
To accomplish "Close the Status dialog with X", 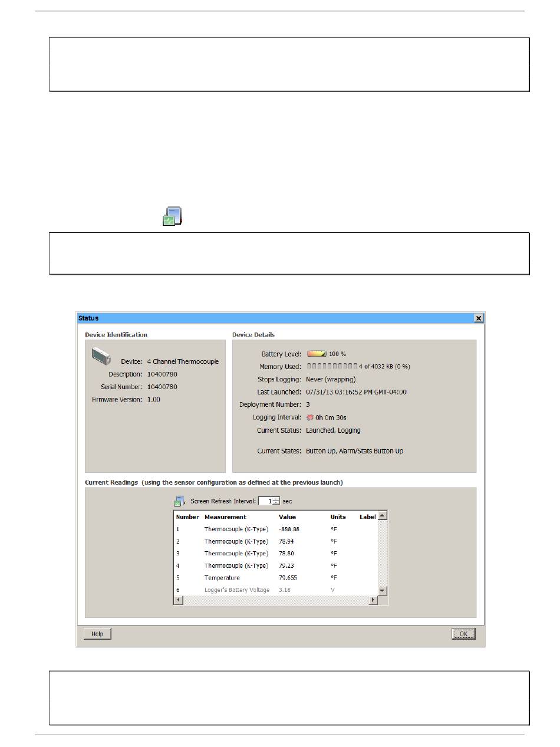I will coord(479,318).
